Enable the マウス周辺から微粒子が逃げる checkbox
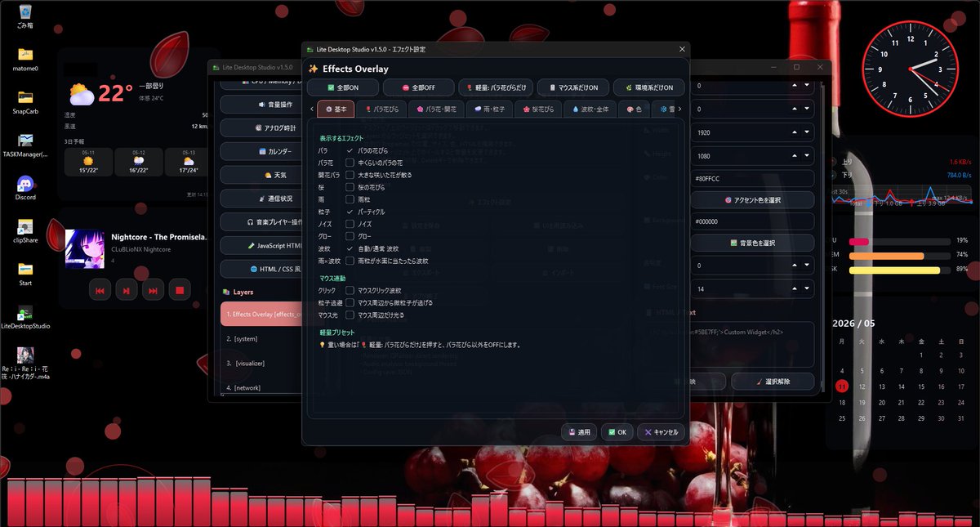 [x=350, y=302]
